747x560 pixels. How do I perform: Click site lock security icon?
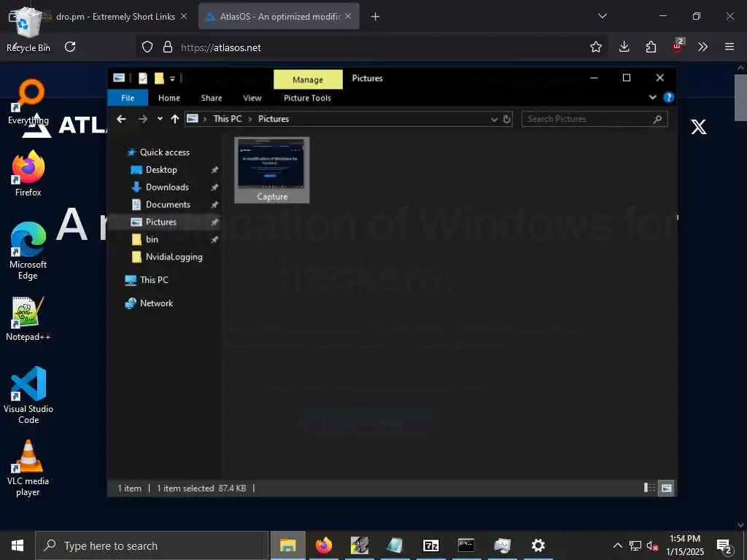168,47
